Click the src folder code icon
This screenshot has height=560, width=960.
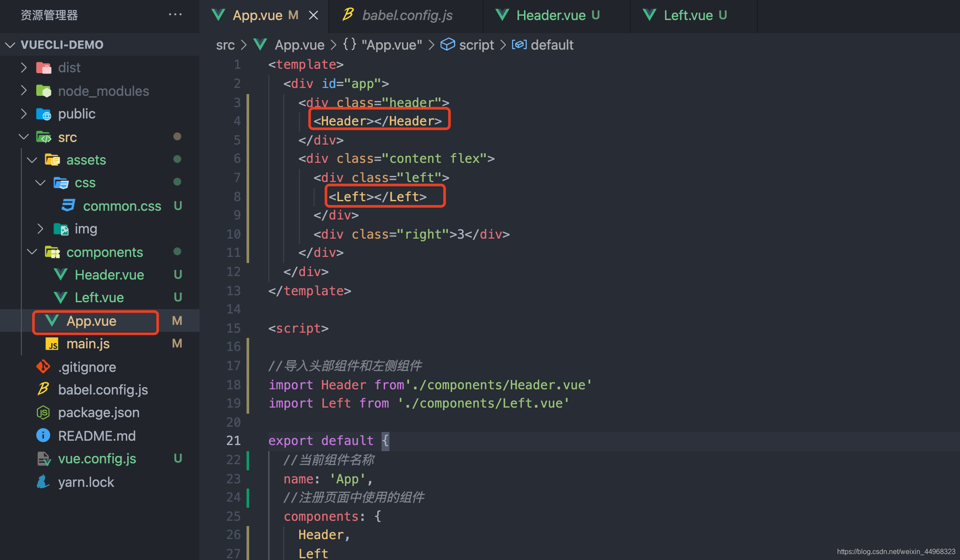(44, 137)
